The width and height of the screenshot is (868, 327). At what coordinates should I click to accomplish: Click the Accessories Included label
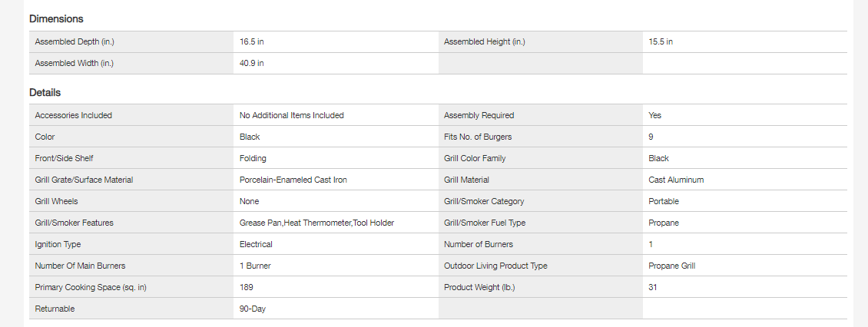pos(74,115)
